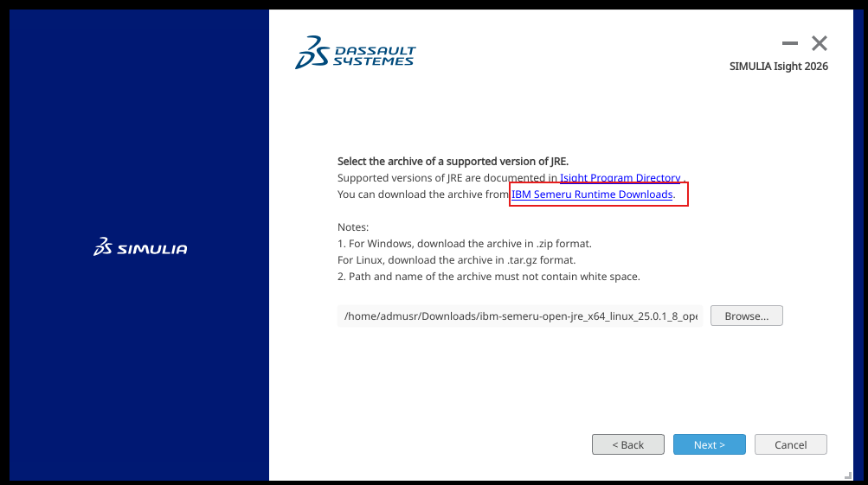Click the window resize grip corner
The image size is (868, 485).
pyautogui.click(x=848, y=475)
